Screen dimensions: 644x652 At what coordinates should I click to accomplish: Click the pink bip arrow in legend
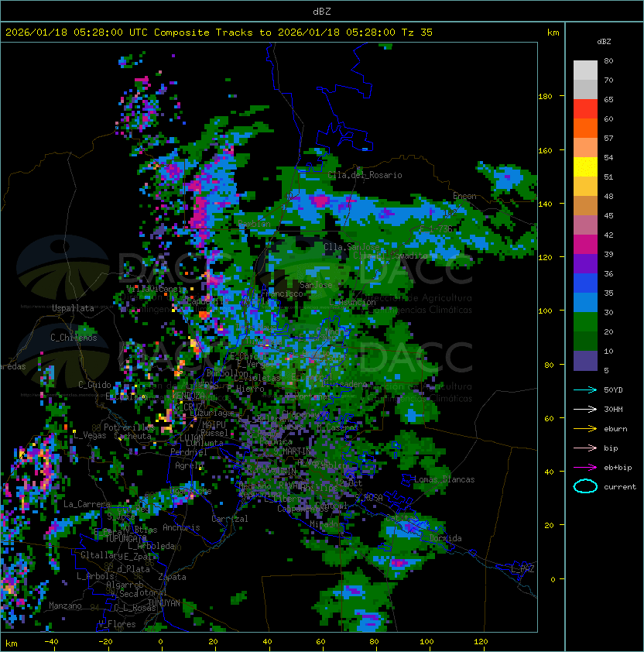[585, 448]
